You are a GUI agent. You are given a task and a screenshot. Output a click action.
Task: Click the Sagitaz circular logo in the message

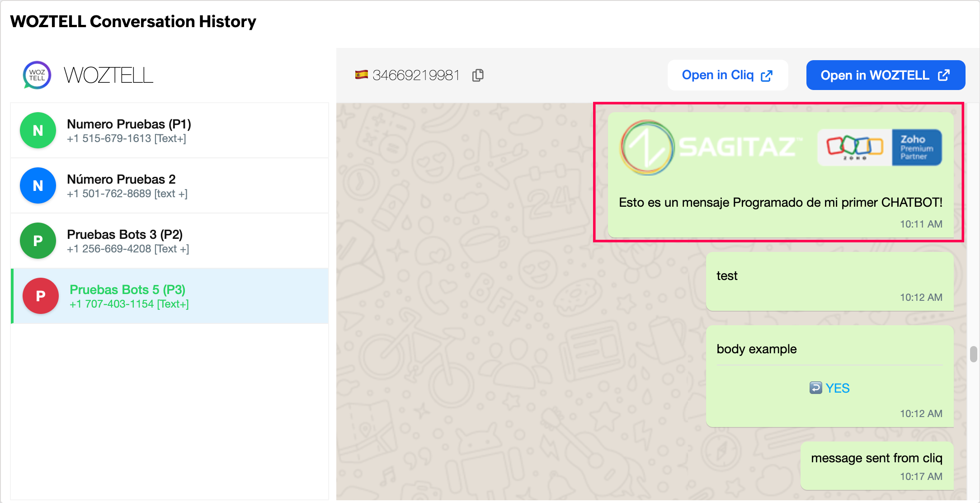point(647,147)
